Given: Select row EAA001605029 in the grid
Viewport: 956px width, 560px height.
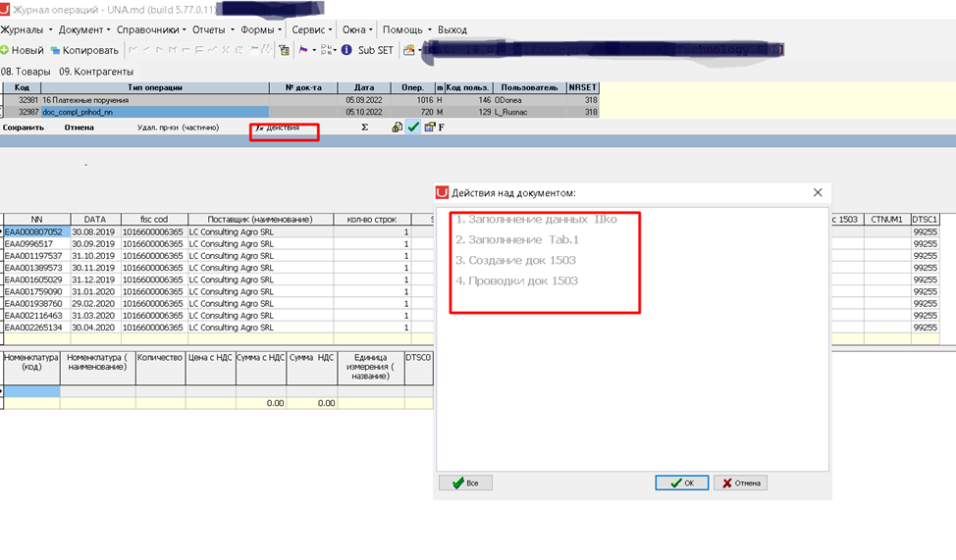Looking at the screenshot, I should pyautogui.click(x=36, y=280).
